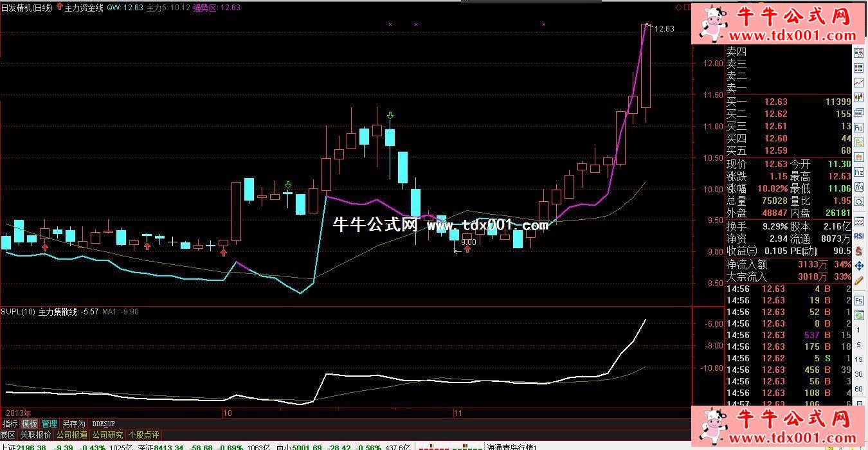This screenshot has width=868, height=450.
Task: Click the 买五 bid price 12.59 row
Action: (789, 151)
